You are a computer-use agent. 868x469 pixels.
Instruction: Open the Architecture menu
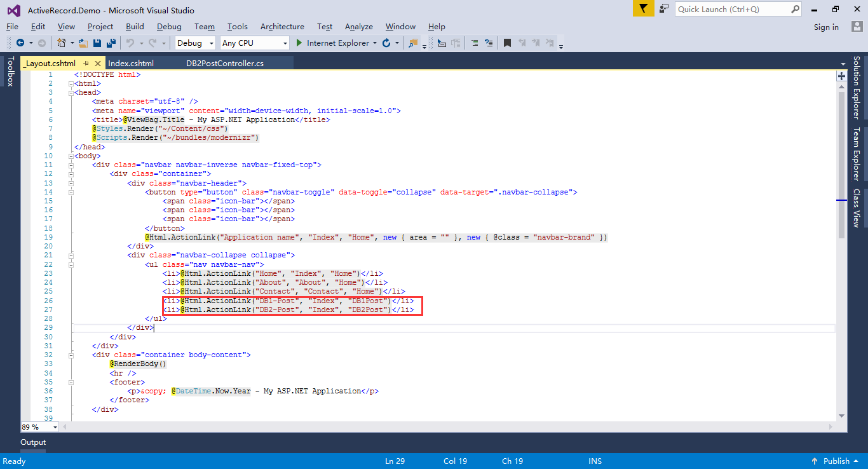click(282, 27)
